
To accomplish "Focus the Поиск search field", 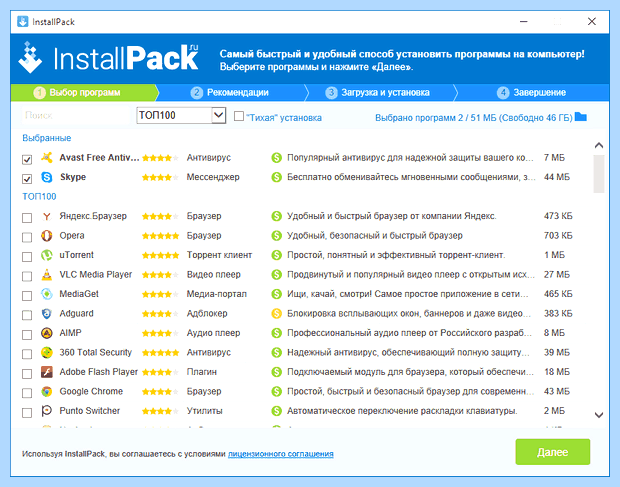I will tap(75, 115).
